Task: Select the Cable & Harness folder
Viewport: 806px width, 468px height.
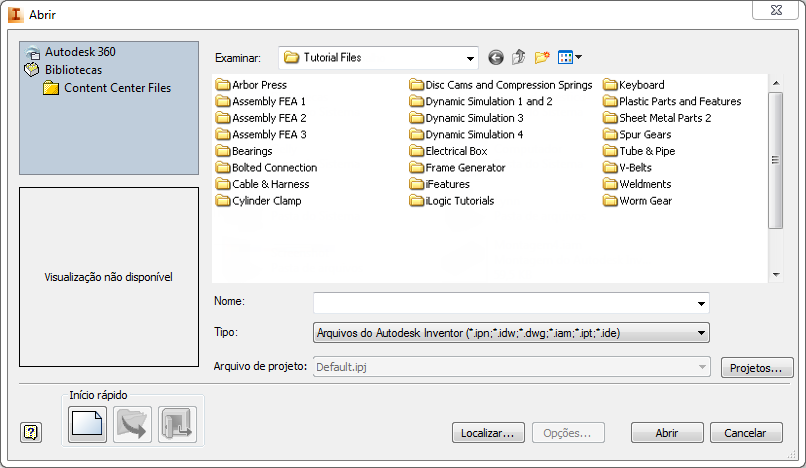Action: [263, 184]
